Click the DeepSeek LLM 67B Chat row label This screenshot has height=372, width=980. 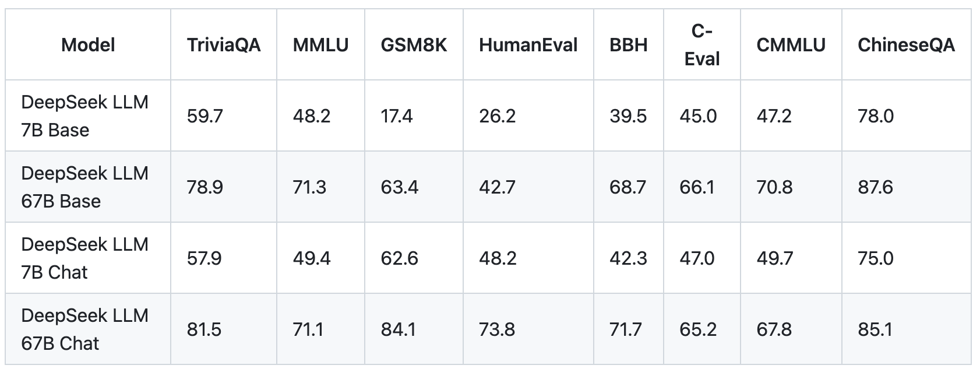click(84, 329)
